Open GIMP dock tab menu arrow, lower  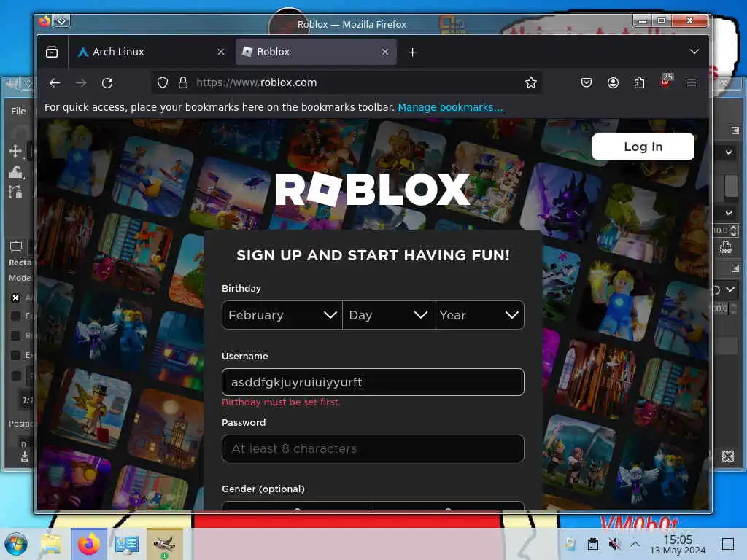[735, 268]
